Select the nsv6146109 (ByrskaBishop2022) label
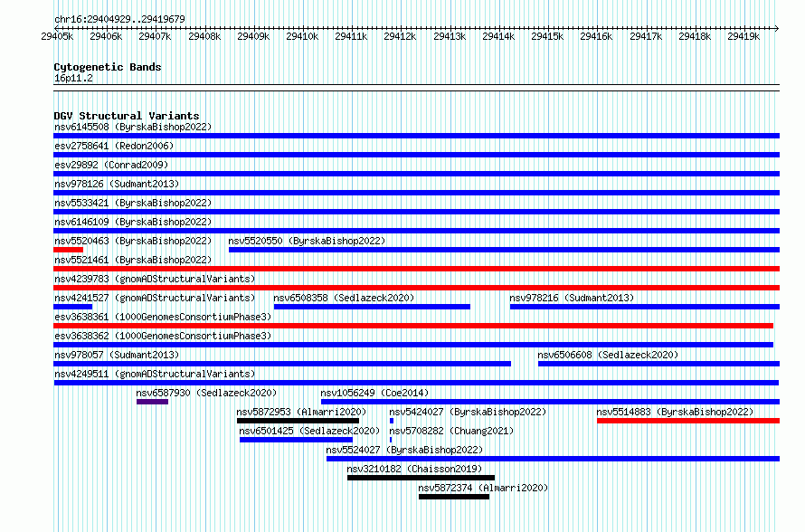 click(x=133, y=222)
